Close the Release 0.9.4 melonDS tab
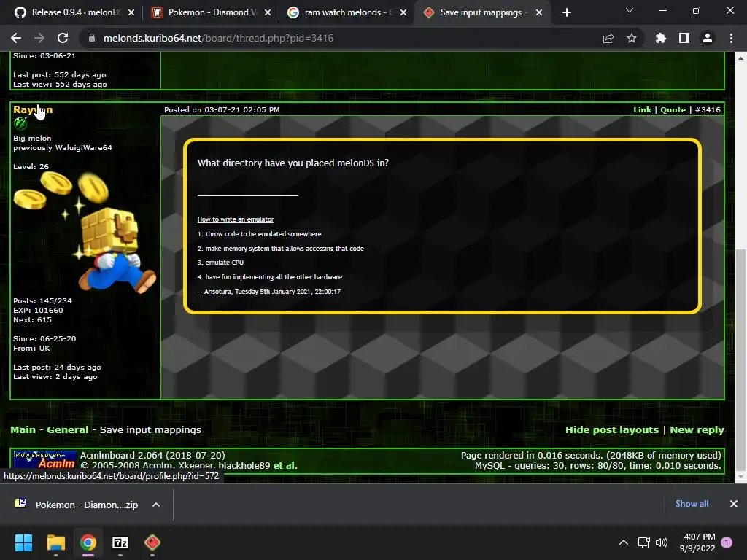This screenshot has width=747, height=560. [131, 12]
